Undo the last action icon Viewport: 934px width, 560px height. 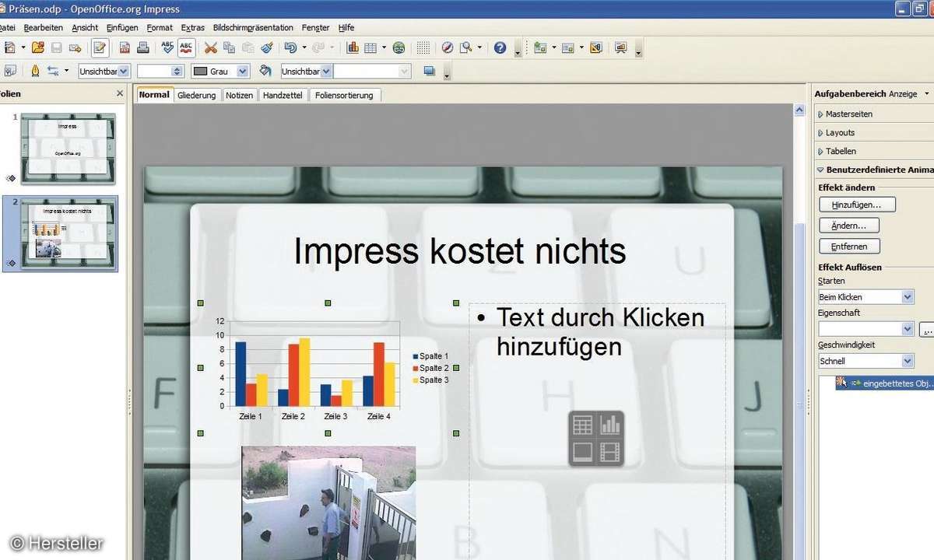[x=290, y=47]
